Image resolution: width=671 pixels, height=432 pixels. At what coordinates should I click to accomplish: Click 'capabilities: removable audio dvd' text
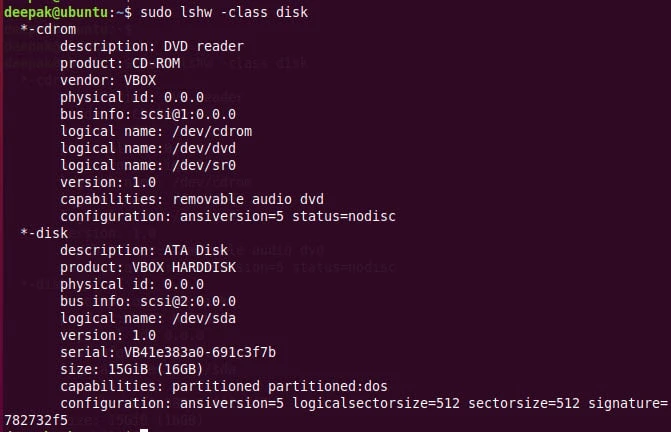coord(192,199)
